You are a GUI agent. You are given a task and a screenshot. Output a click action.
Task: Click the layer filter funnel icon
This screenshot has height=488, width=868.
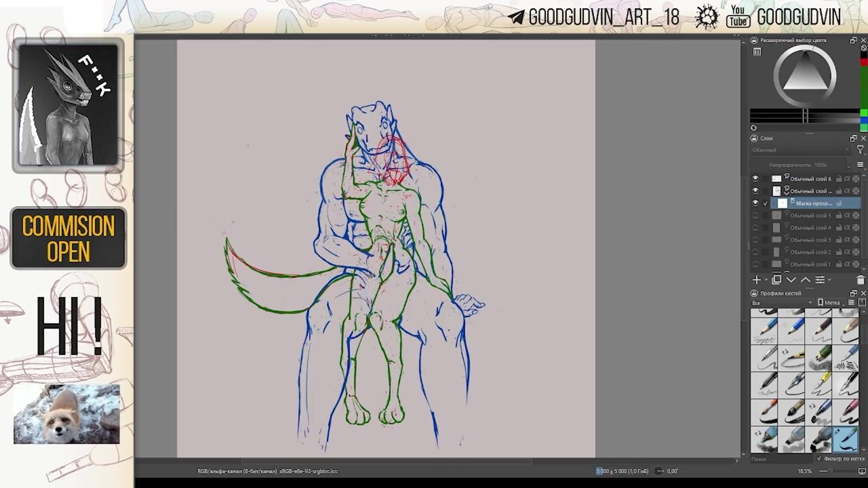click(861, 150)
